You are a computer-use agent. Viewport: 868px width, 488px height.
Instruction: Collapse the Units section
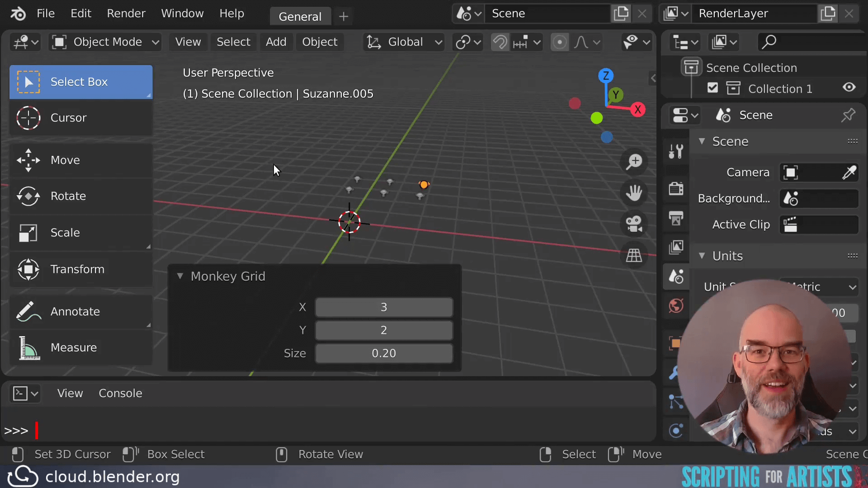click(702, 256)
